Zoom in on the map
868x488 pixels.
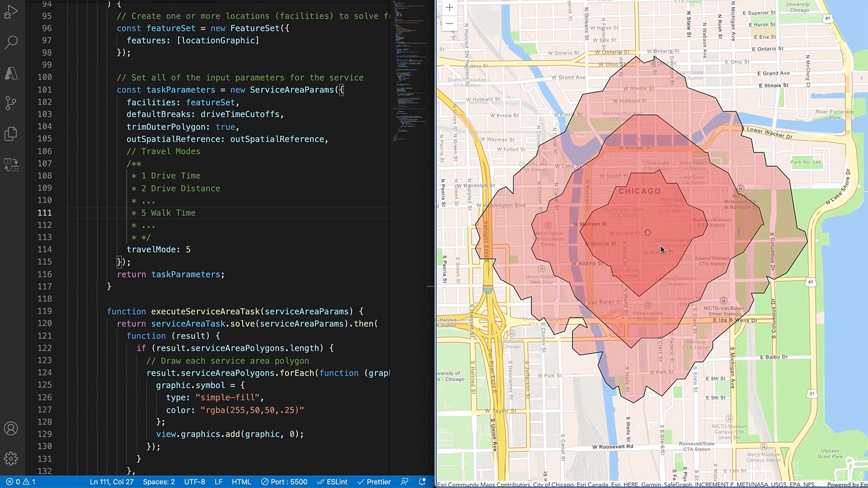pyautogui.click(x=449, y=8)
